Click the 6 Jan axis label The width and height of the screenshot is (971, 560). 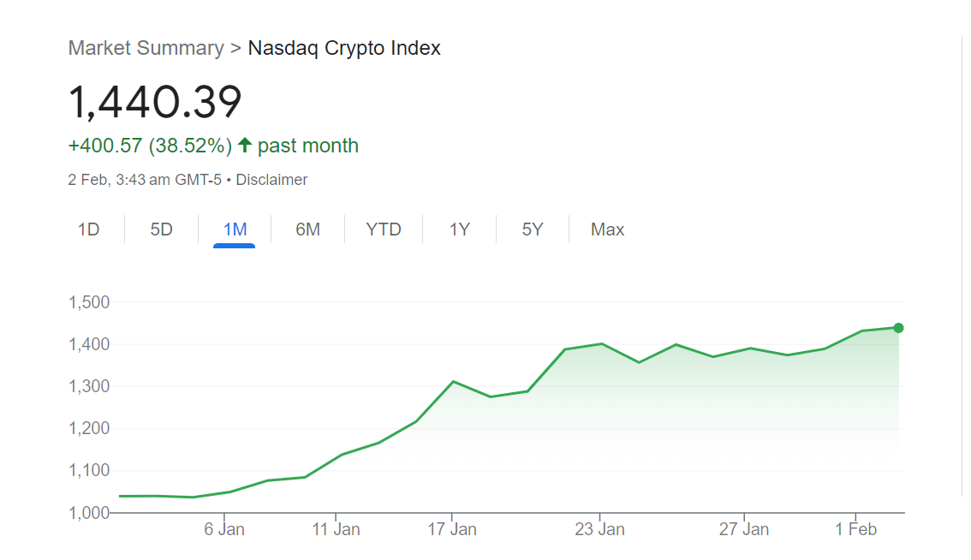click(x=224, y=529)
